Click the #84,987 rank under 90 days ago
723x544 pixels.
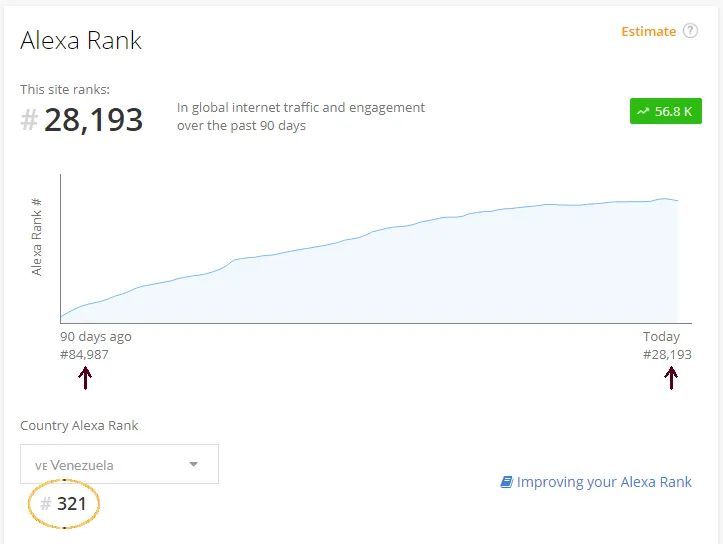84,355
